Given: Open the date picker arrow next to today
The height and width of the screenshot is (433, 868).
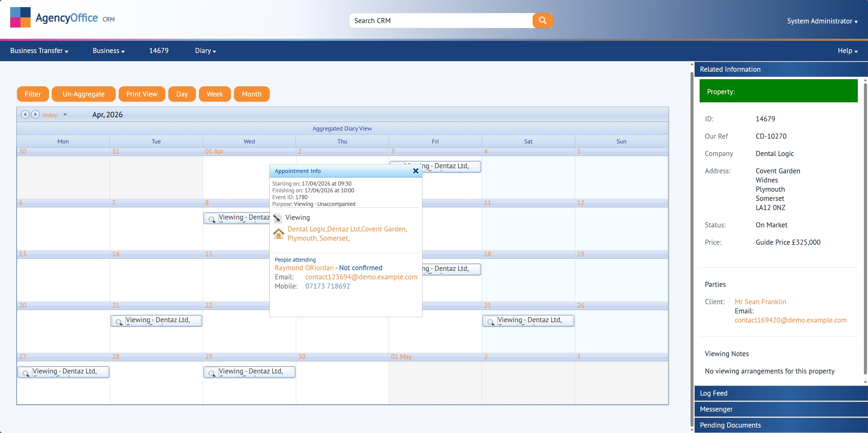Looking at the screenshot, I should (x=65, y=115).
